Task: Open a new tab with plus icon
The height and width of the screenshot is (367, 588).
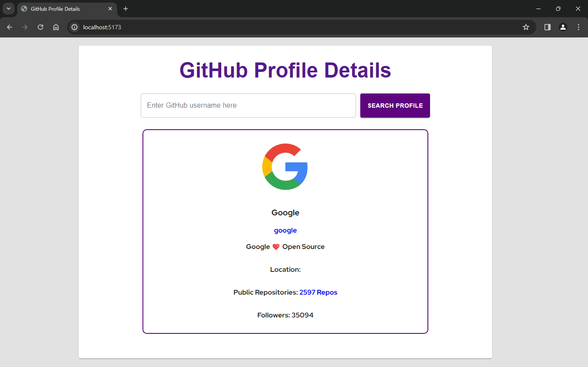Action: coord(126,9)
